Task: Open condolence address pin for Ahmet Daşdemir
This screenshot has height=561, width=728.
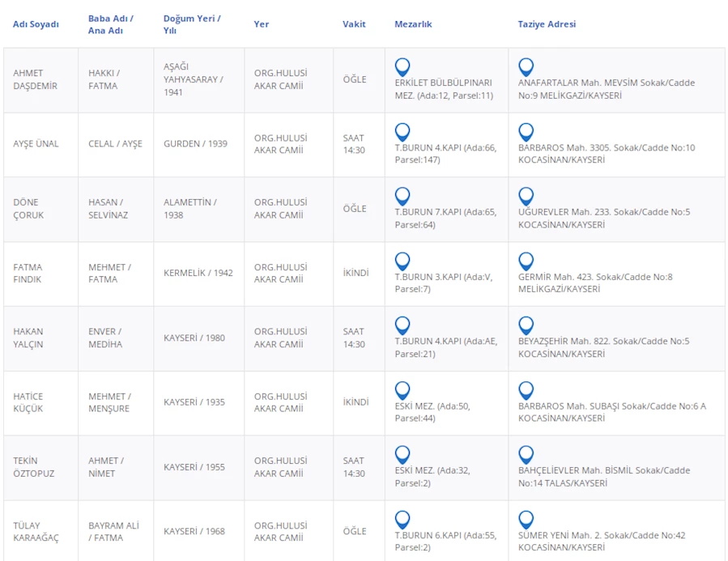Action: pyautogui.click(x=526, y=67)
